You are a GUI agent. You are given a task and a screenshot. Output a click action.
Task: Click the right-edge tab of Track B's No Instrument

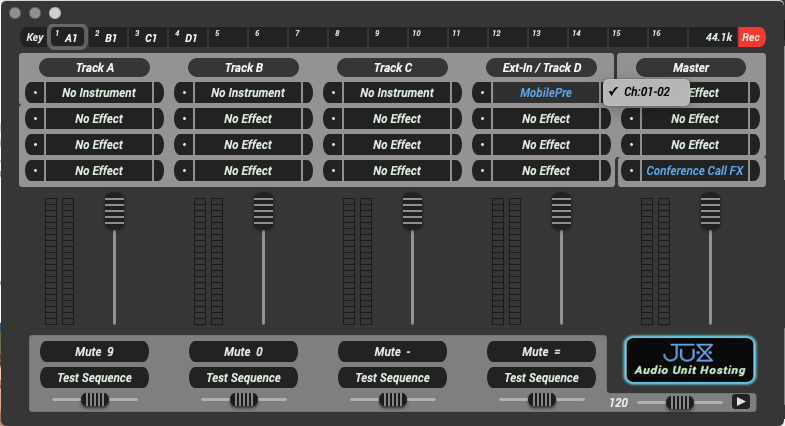307,93
